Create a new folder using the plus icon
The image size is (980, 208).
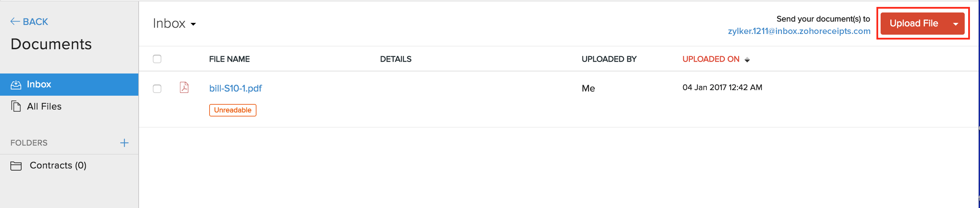(x=124, y=142)
